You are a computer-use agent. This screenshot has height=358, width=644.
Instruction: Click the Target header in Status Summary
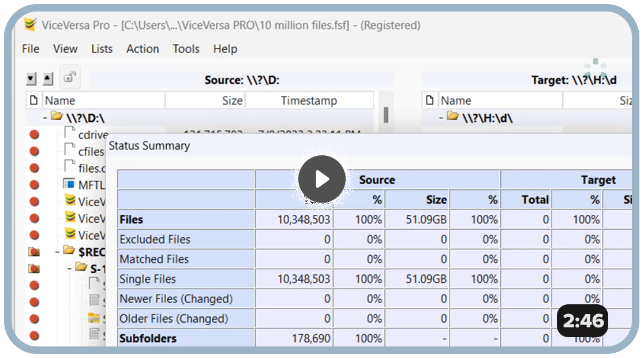[x=598, y=180]
